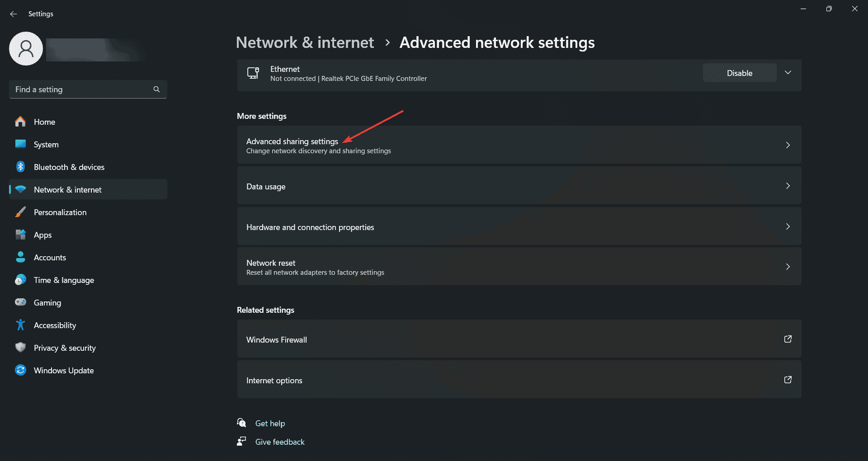Click the Give feedback link
Image resolution: width=868 pixels, height=461 pixels.
[x=280, y=442]
